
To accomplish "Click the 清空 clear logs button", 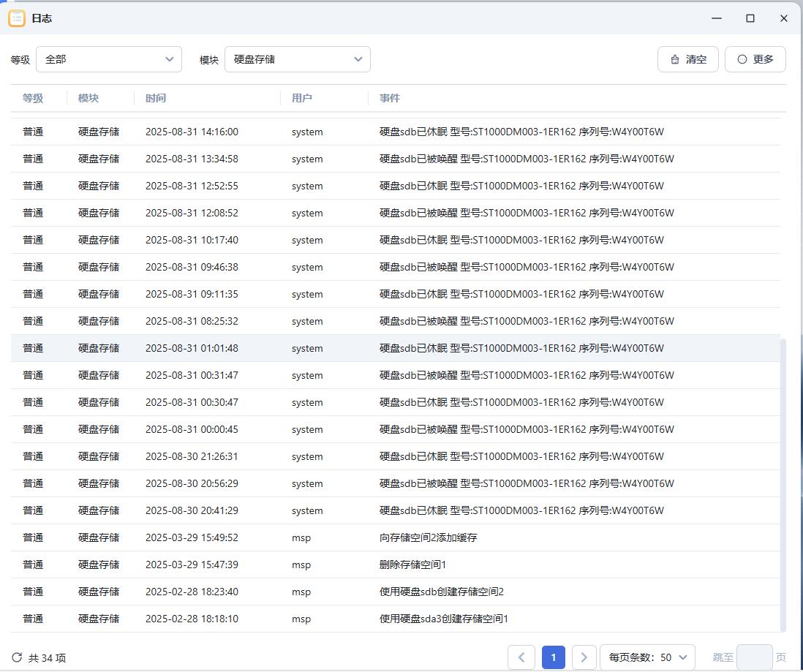I will tap(688, 59).
